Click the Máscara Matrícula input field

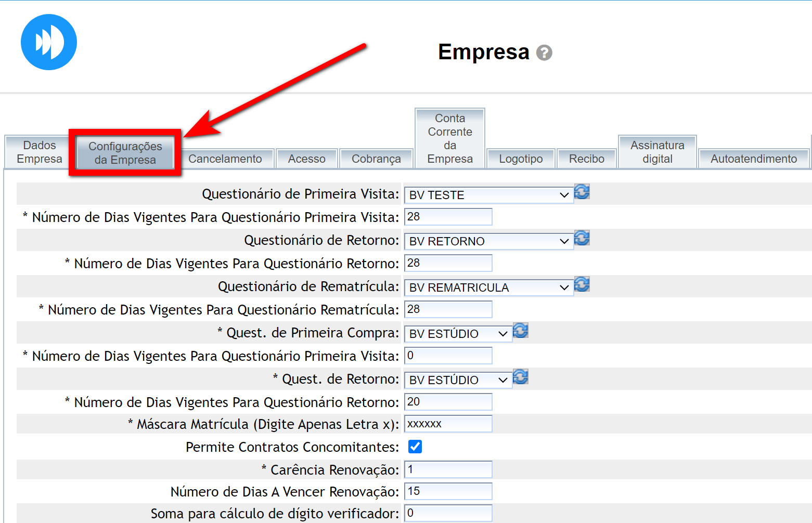448,424
